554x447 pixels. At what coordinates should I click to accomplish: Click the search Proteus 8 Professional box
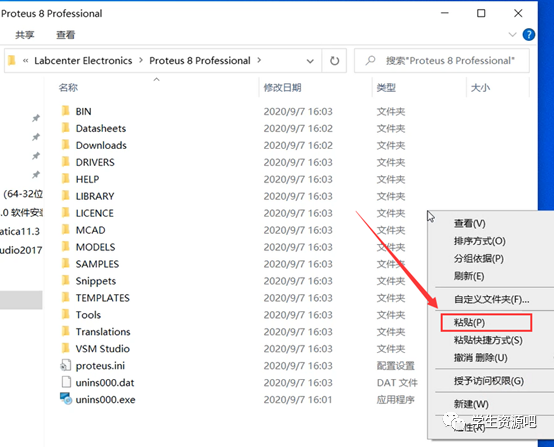(x=442, y=61)
